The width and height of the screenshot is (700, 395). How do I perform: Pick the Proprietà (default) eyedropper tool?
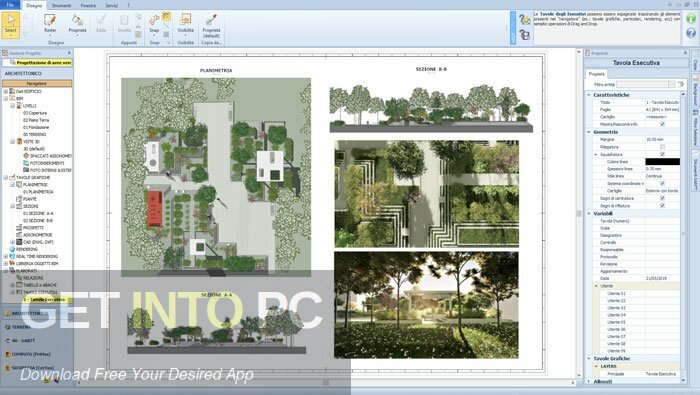(x=211, y=25)
